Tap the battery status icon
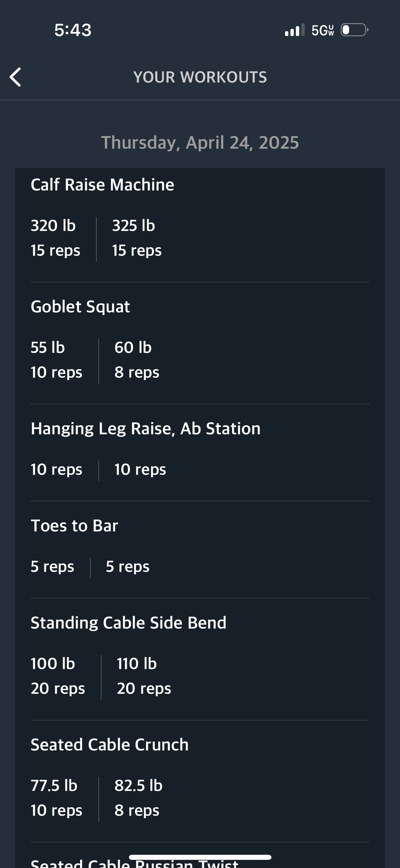Screen dimensions: 400x868 click(354, 30)
